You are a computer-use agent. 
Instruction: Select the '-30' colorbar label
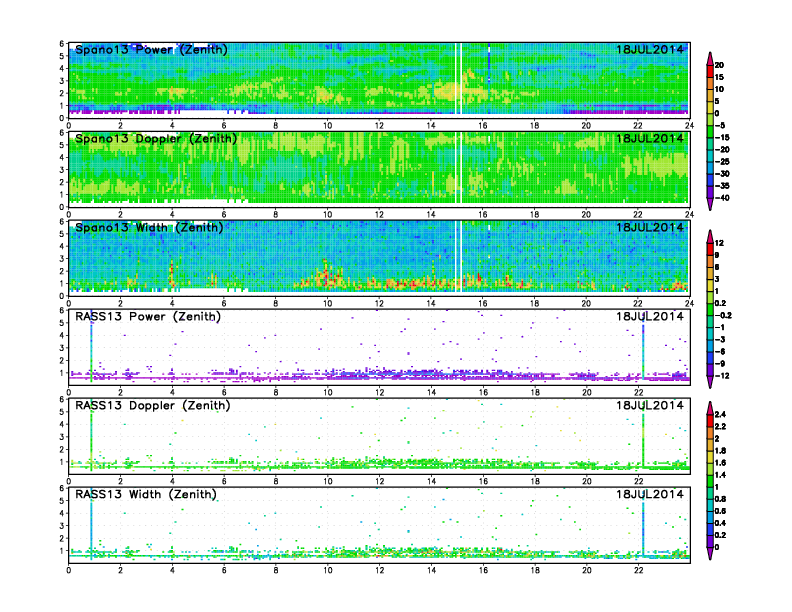tap(722, 174)
